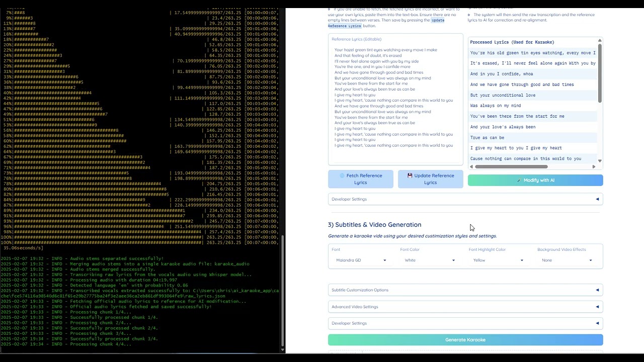Click reference lyric 'I give my heart to you' first occurrence

[355, 95]
